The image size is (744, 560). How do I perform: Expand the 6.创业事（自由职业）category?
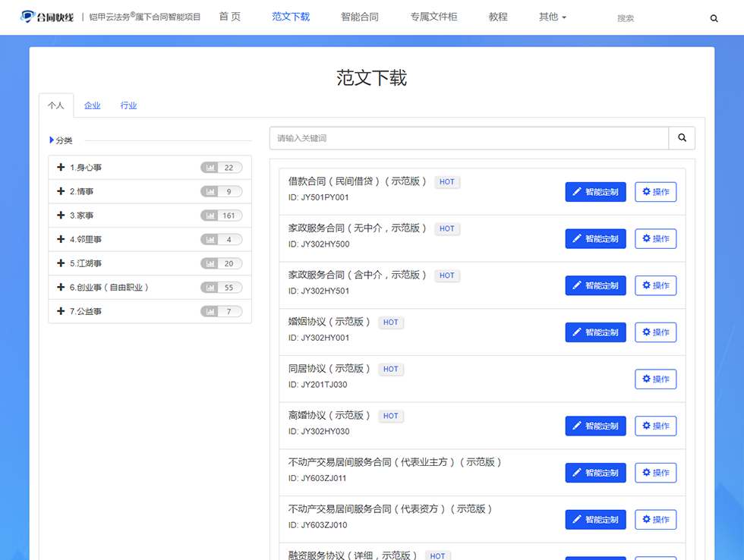click(x=61, y=287)
